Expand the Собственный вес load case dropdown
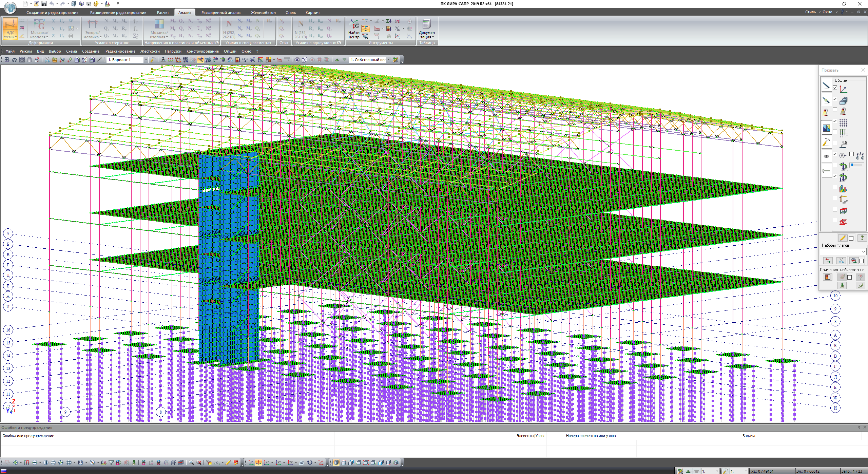The width and height of the screenshot is (868, 474). (x=388, y=60)
